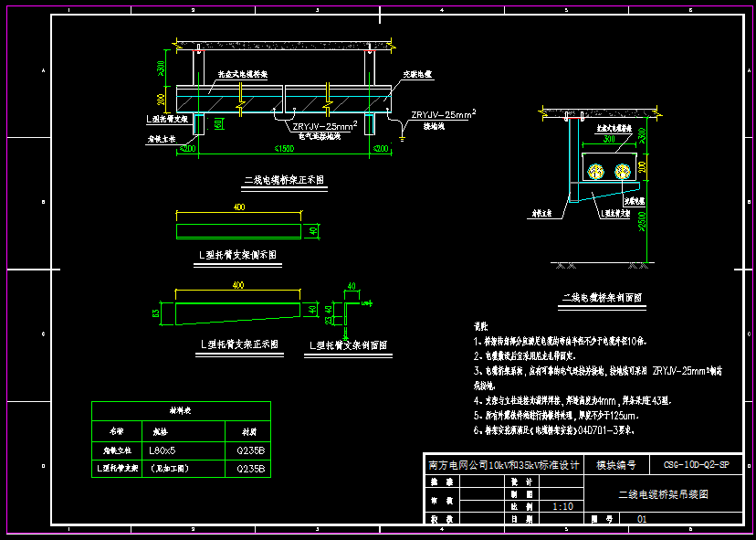This screenshot has width=756, height=540.
Task: Select "Q235B" in the L80x5 row
Action: pyautogui.click(x=250, y=451)
